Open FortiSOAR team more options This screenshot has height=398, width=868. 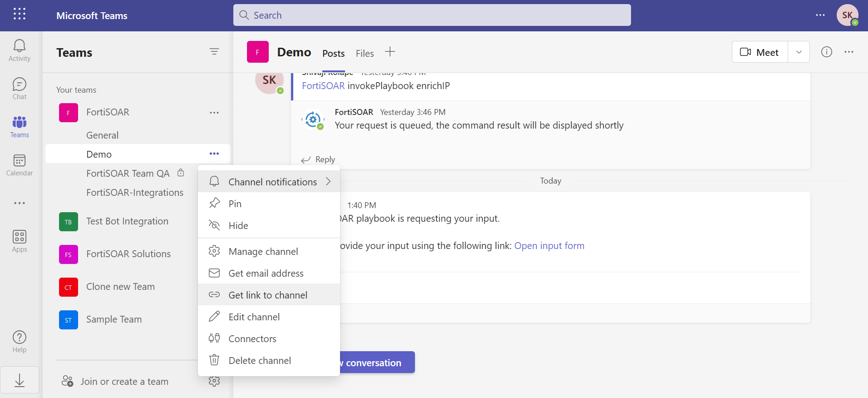214,113
